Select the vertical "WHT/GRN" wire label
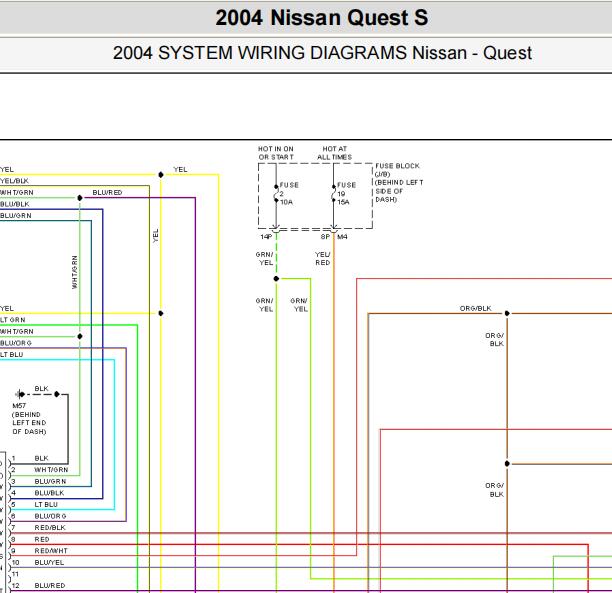 (75, 272)
